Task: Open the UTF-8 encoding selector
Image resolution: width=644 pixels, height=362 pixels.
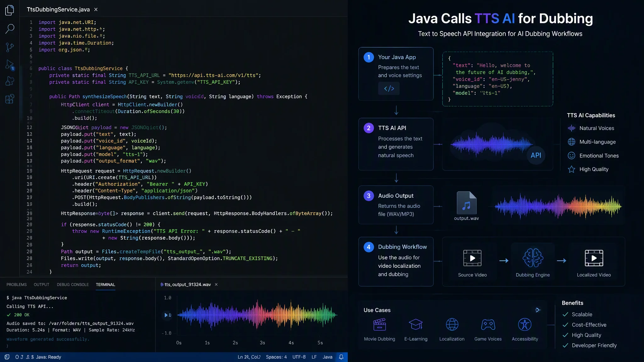Action: coord(299,357)
